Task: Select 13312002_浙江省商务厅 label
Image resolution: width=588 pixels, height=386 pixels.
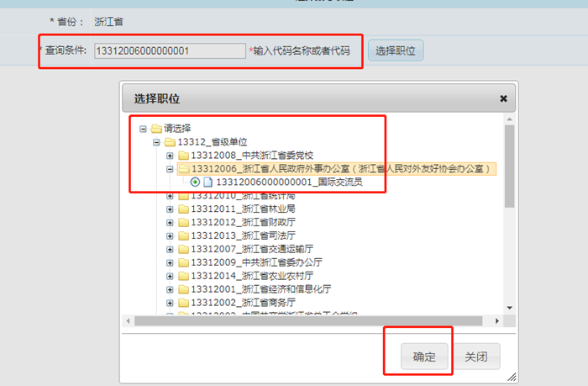Action: [243, 303]
